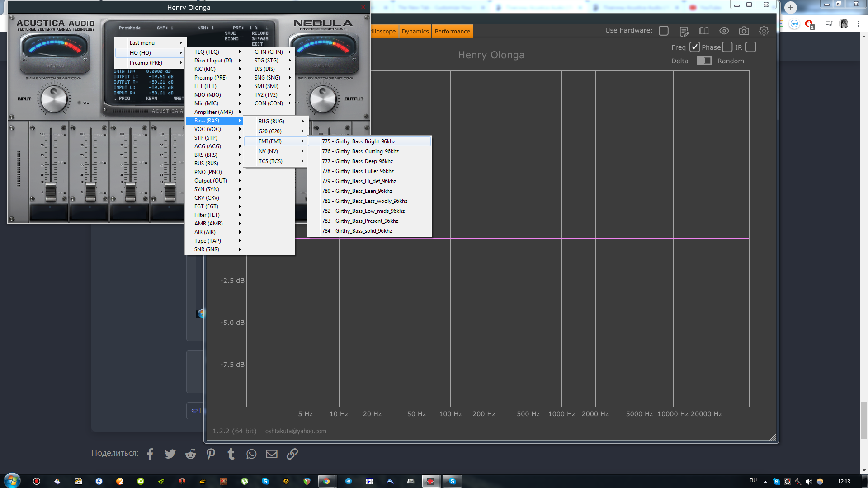Screen dimensions: 868x488
Task: Share via Twitter icon
Action: pos(170,454)
